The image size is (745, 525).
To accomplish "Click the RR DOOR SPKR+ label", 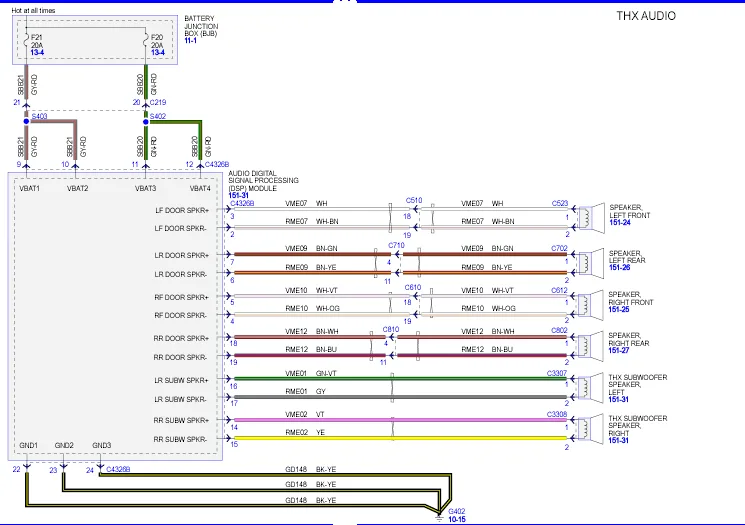I will pyautogui.click(x=181, y=338).
